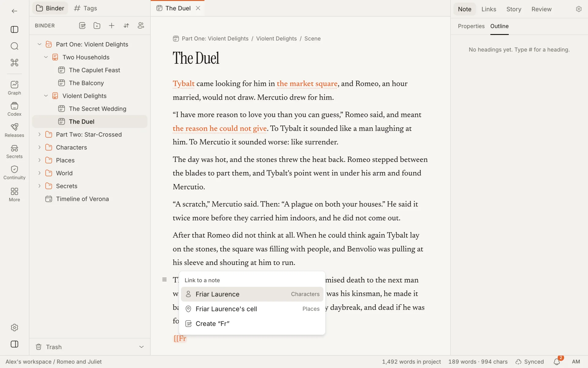588x368 pixels.
Task: Toggle the left sidebar panel icon
Action: (14, 29)
